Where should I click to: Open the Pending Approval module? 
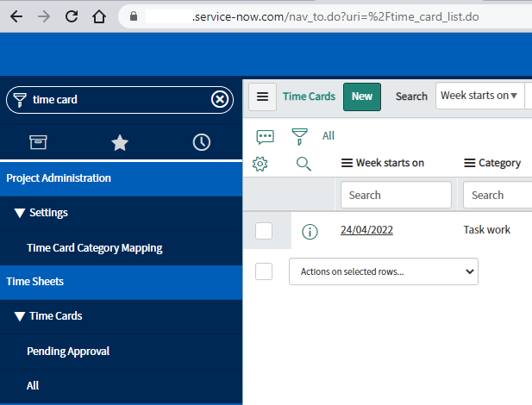pos(68,351)
